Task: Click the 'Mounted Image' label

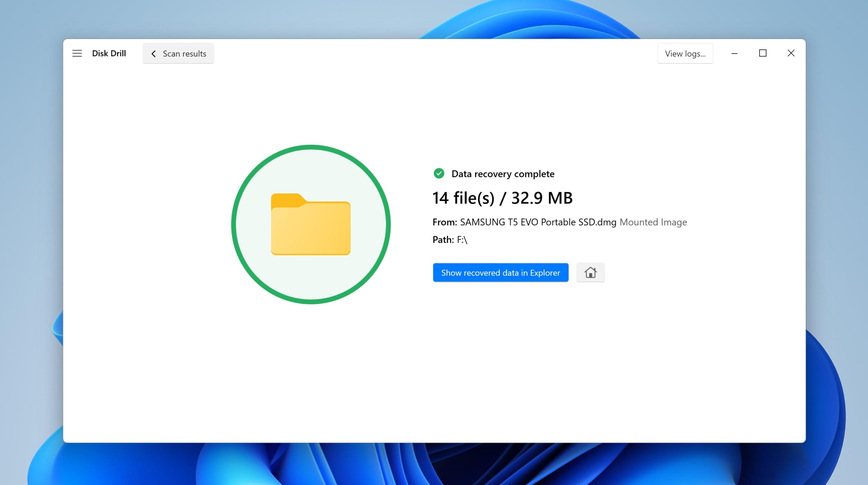Action: tap(653, 222)
